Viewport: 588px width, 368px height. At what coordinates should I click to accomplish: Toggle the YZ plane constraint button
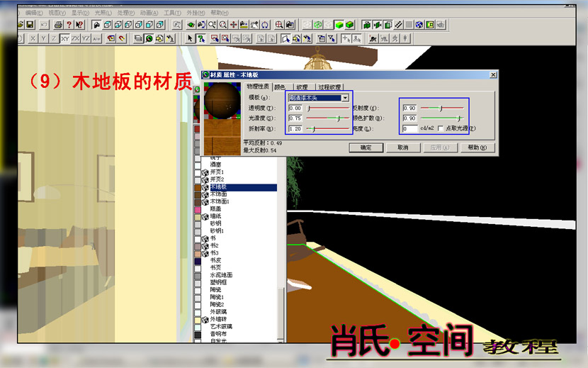[x=86, y=38]
